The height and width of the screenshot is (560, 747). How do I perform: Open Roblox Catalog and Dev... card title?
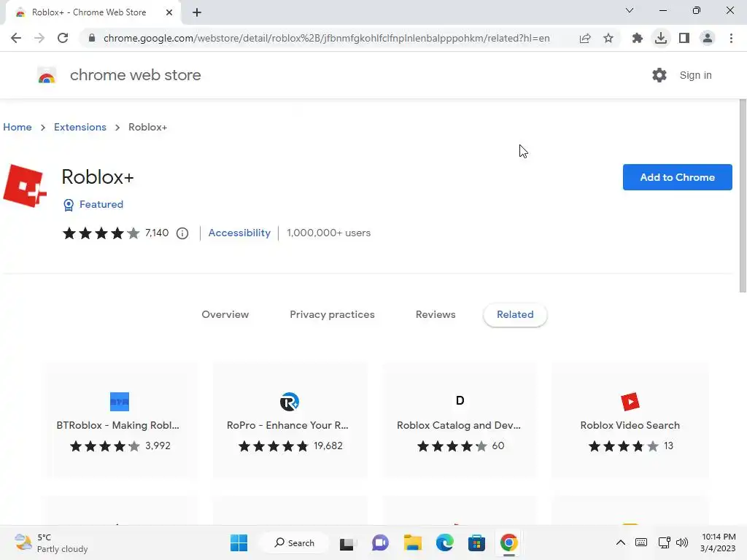459,425
